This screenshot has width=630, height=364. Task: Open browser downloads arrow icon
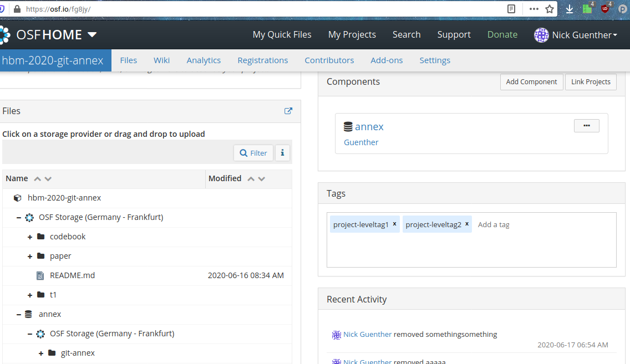click(570, 9)
